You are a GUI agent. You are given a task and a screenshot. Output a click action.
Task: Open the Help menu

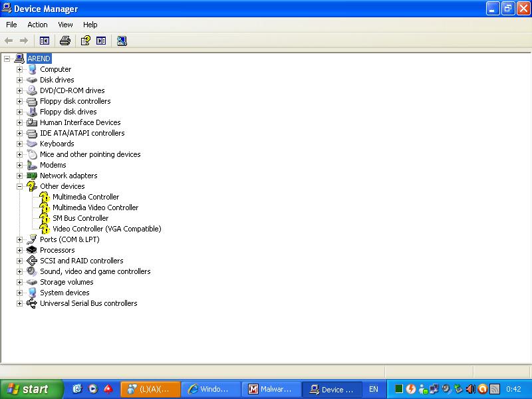pyautogui.click(x=90, y=25)
